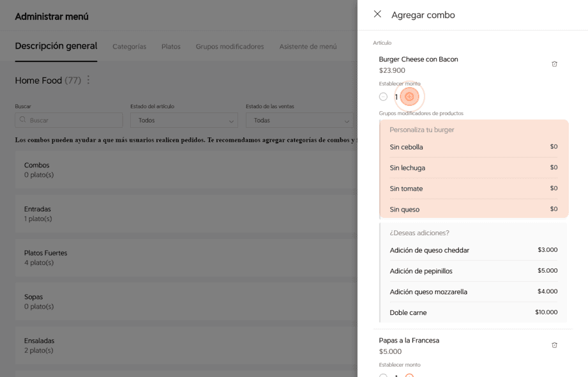This screenshot has height=377, width=588.
Task: Delete Papas a la Francesa item
Action: point(554,345)
